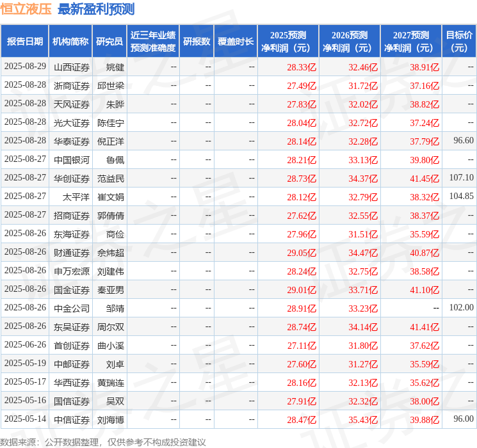Click analyst name 倪正洋
This screenshot has height=448, width=477.
111,141
